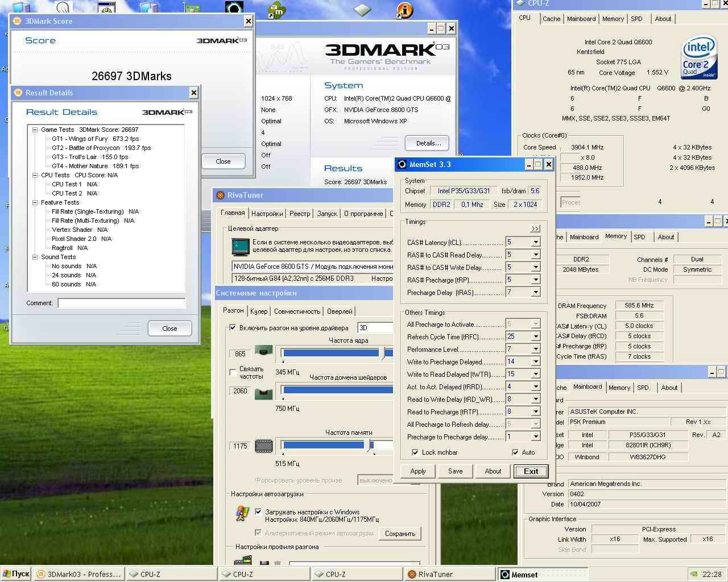
Task: Toggle the Auto checkbox in MemSet
Action: 515,452
